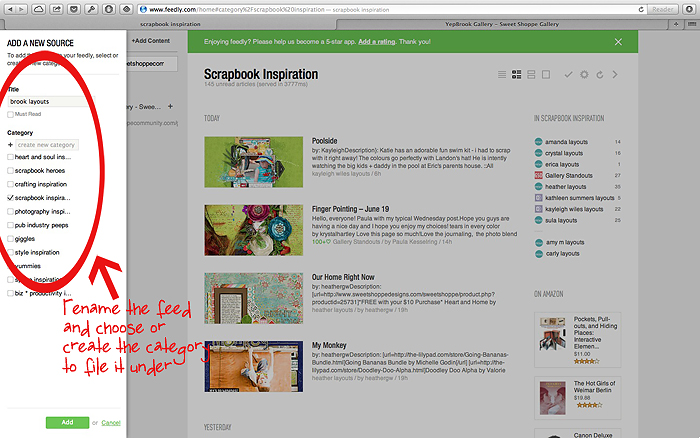The height and width of the screenshot is (438, 700).
Task: Switch to the scrapbook inspiration tab
Action: pyautogui.click(x=170, y=24)
